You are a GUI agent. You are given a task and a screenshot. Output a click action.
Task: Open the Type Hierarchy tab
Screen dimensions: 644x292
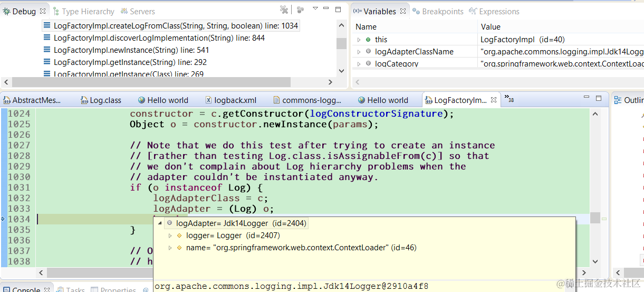point(84,11)
